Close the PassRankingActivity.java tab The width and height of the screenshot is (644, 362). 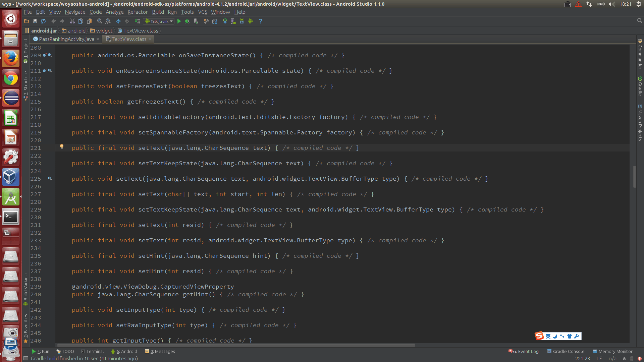point(98,39)
